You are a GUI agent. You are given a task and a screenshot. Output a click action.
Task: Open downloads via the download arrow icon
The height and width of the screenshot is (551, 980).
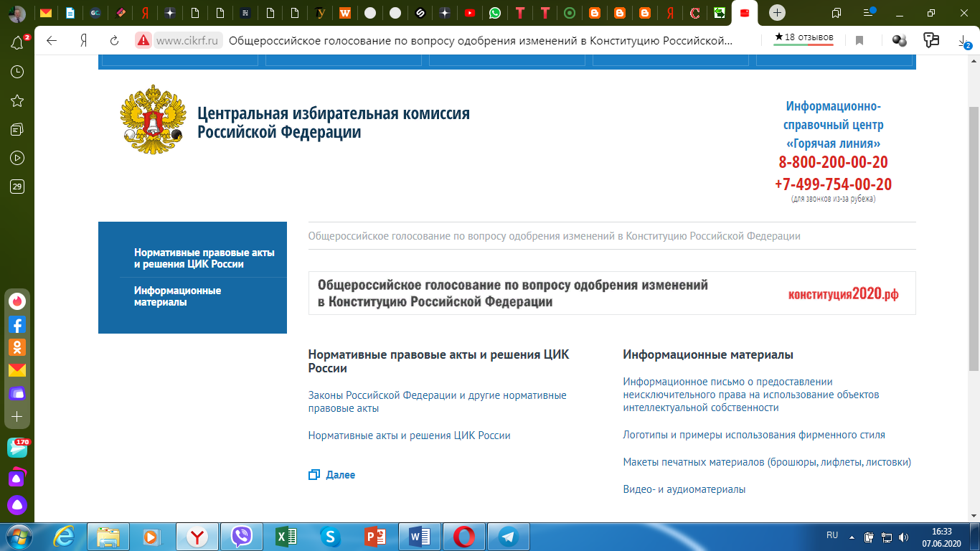point(963,42)
